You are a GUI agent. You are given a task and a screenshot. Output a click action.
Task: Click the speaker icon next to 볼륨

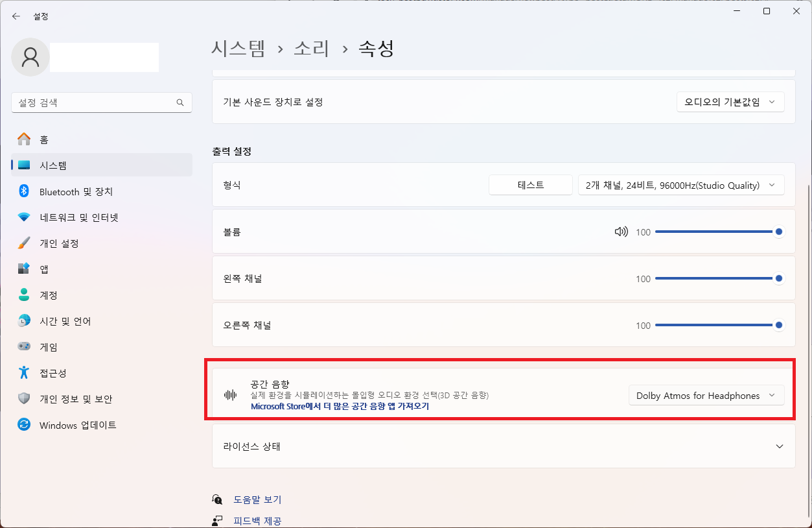(621, 231)
